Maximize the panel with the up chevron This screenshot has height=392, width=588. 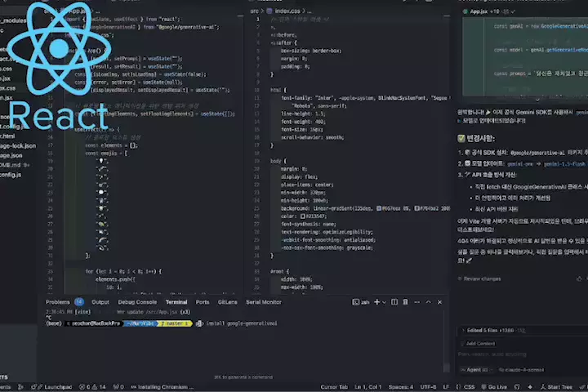point(428,302)
